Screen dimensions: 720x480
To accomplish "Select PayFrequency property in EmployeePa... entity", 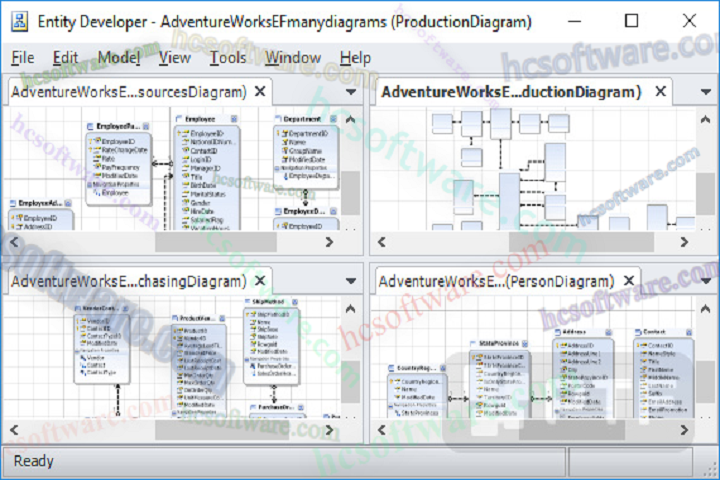I will click(x=119, y=168).
